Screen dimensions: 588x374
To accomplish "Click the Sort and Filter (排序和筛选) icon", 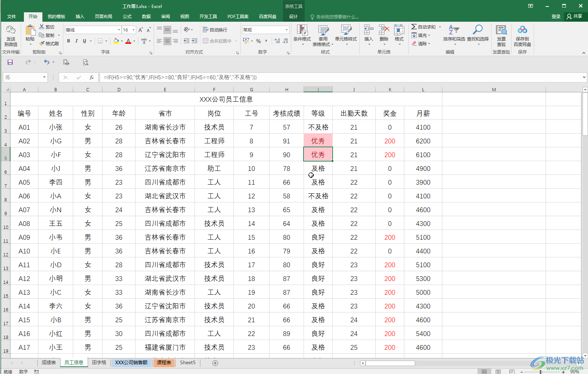I will 454,30.
